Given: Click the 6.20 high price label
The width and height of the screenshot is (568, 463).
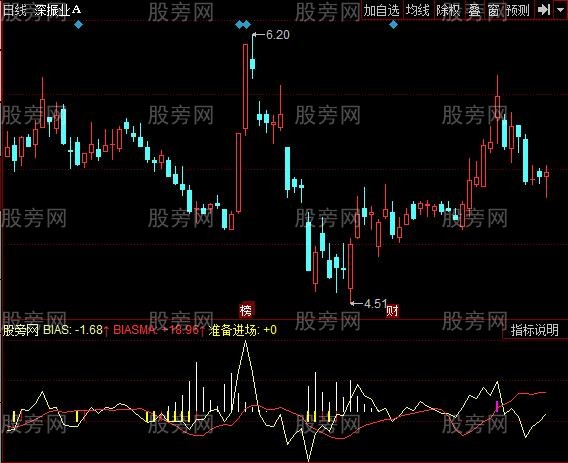Looking at the screenshot, I should coord(278,35).
